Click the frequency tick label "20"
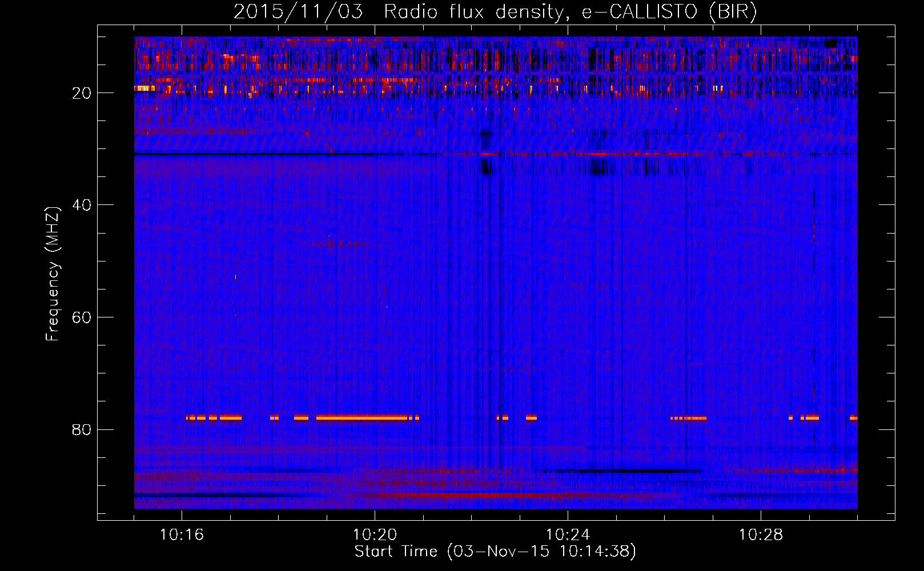Screen dimensions: 924x571 point(82,93)
